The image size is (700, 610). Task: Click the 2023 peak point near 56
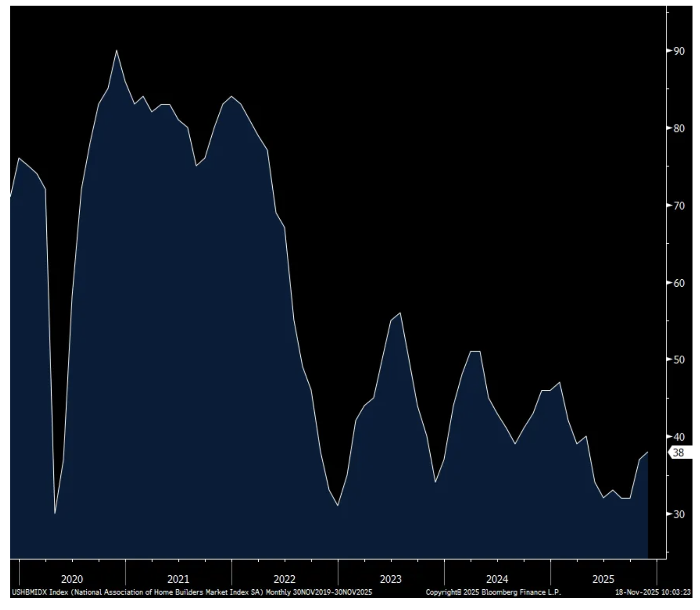coord(400,313)
